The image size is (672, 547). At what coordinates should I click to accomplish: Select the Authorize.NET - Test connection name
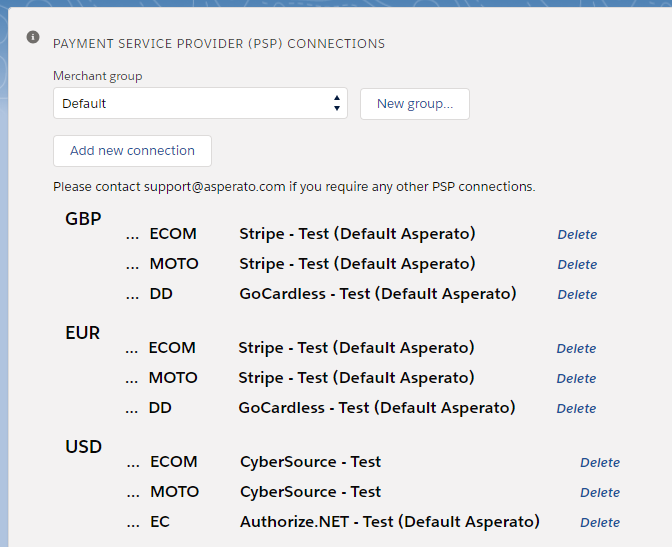click(390, 522)
